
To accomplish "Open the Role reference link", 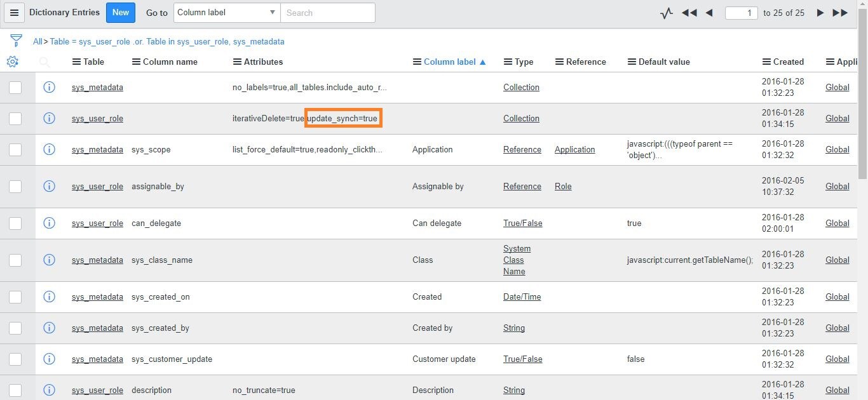I will [563, 186].
